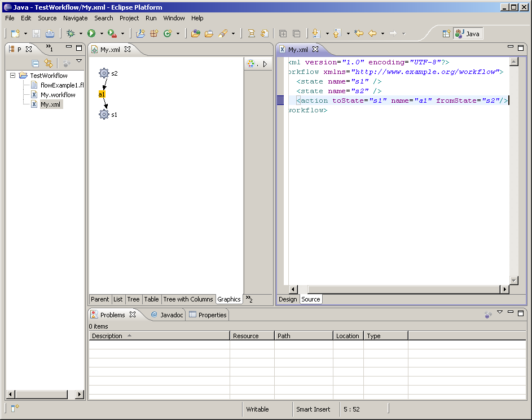Click Collapse All in Package Explorer
This screenshot has height=420, width=532.
(36, 64)
